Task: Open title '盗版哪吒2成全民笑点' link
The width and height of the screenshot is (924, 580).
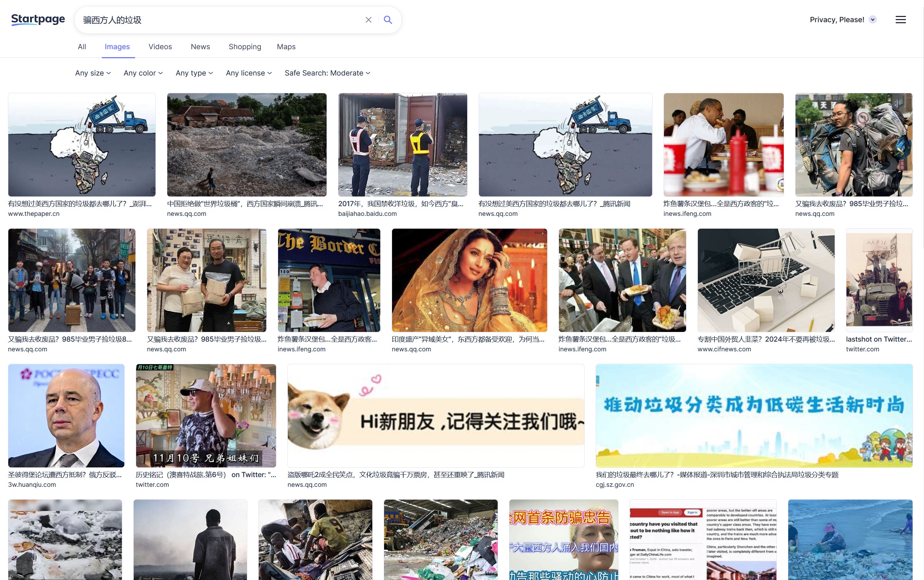Action: pos(396,475)
